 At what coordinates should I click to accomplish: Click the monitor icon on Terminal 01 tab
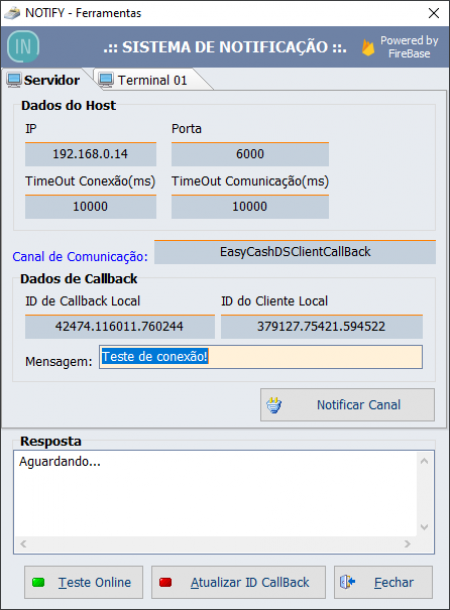[106, 80]
